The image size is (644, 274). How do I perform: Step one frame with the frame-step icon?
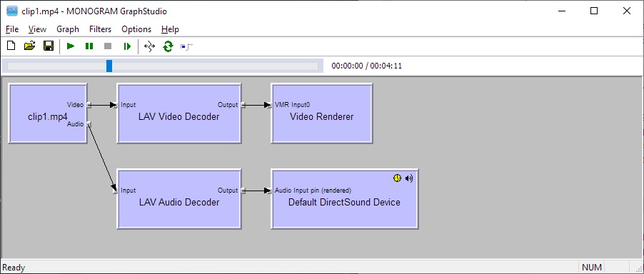pos(127,46)
